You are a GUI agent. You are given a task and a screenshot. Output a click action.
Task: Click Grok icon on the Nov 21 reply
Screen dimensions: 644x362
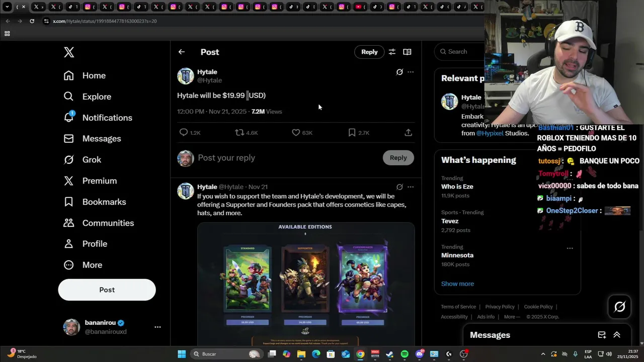tap(399, 187)
